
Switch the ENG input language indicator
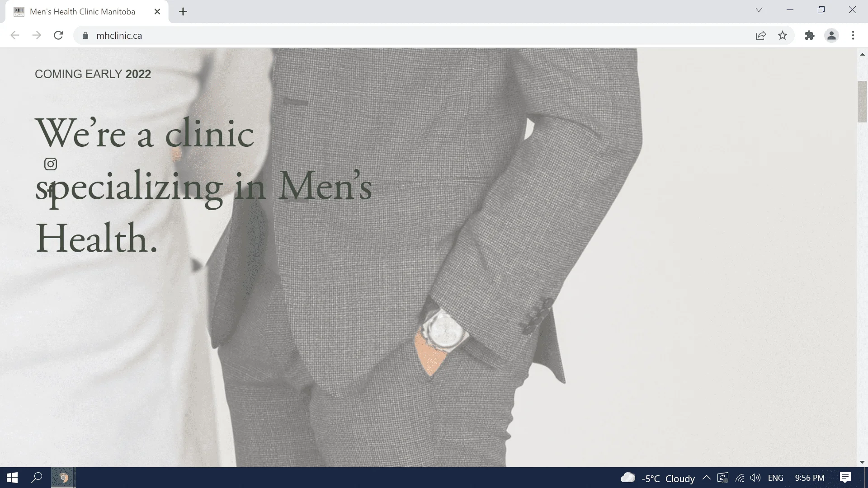(x=776, y=478)
